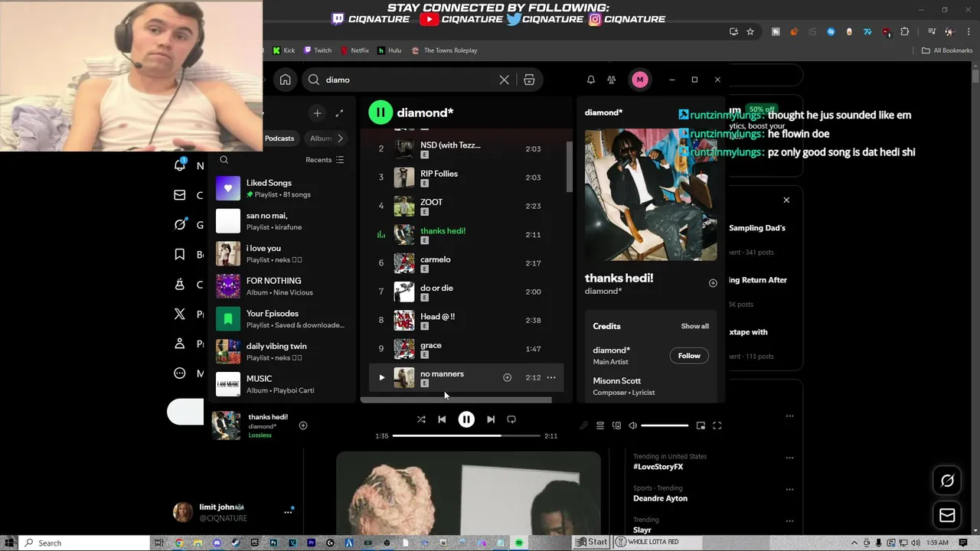
Task: Follow the artist diamond*
Action: (x=689, y=355)
